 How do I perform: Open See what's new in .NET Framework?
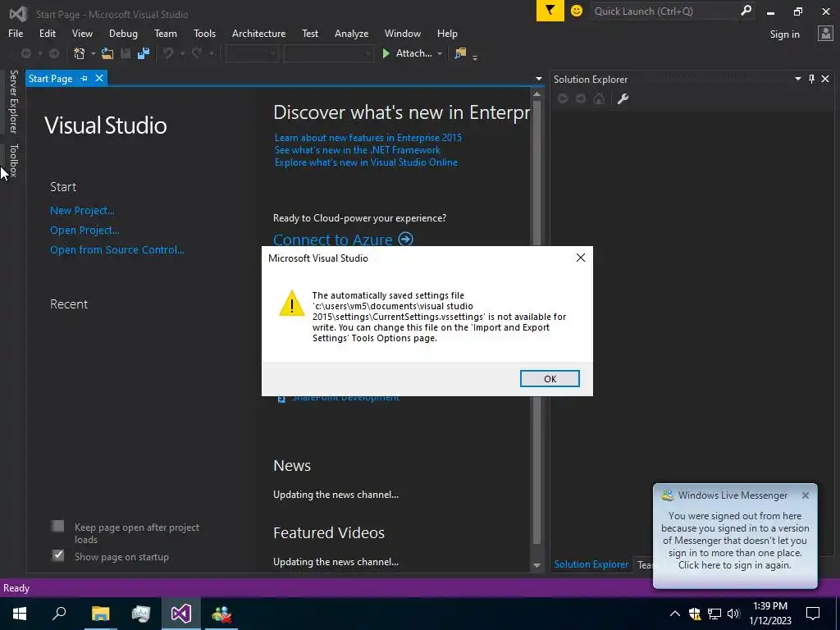click(358, 150)
